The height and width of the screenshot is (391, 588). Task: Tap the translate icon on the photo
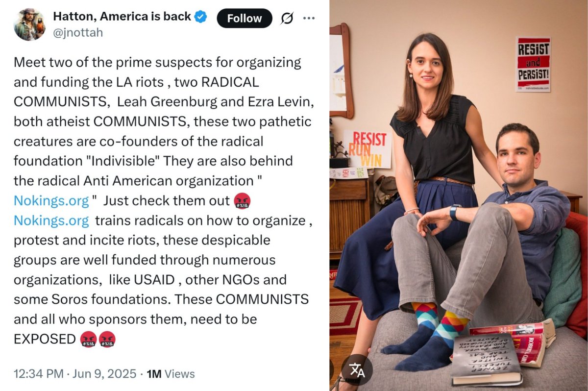coord(357,370)
